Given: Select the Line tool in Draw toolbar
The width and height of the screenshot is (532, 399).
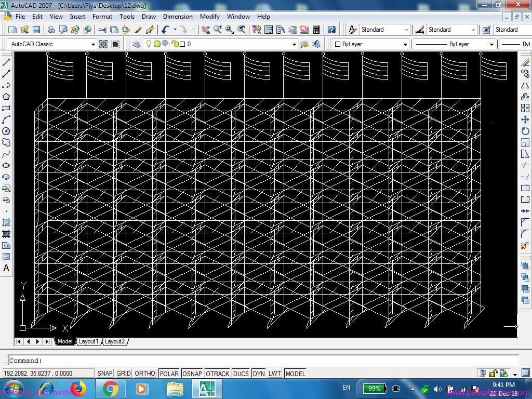Looking at the screenshot, I should click(6, 62).
